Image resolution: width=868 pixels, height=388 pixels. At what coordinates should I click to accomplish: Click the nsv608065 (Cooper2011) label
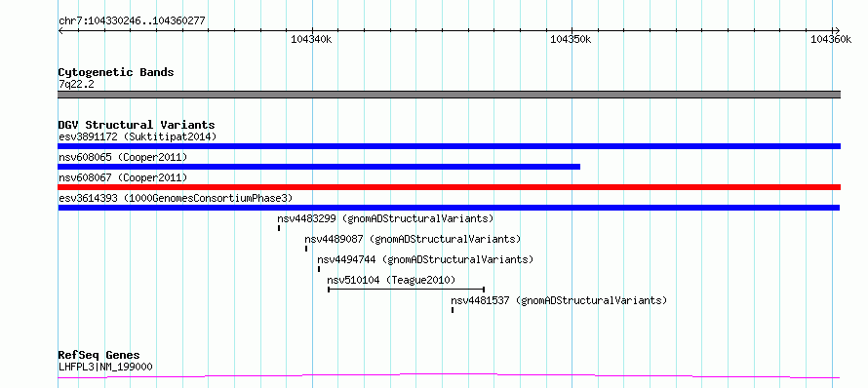123,157
